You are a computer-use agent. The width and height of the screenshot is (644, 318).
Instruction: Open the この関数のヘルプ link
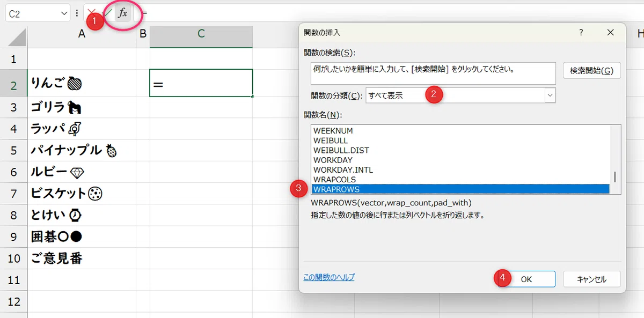329,277
